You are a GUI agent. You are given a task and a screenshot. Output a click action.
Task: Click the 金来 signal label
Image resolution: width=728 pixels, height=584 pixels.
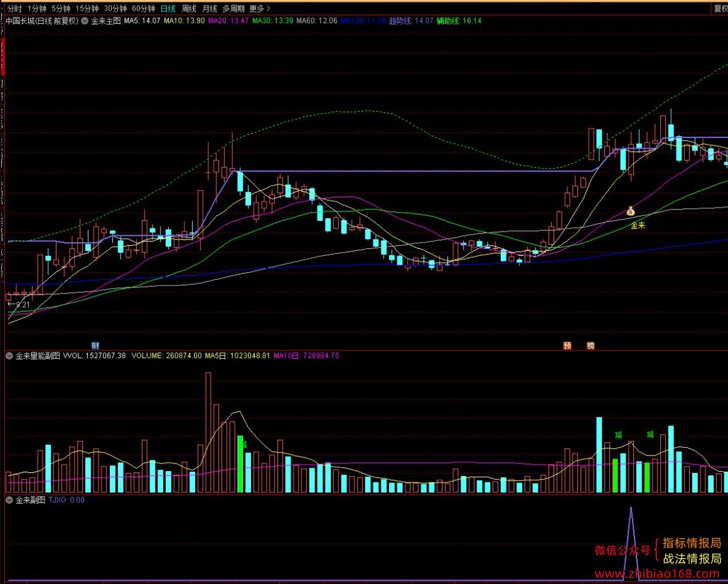pos(638,226)
